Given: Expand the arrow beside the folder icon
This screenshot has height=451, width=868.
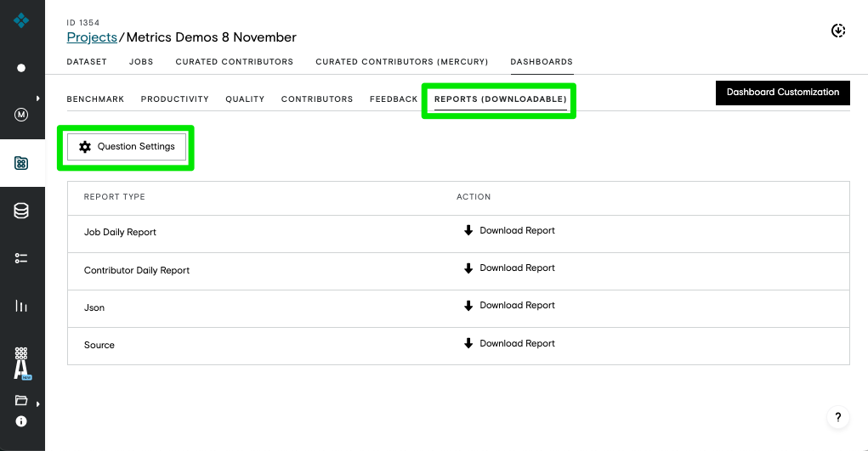Looking at the screenshot, I should tap(37, 404).
